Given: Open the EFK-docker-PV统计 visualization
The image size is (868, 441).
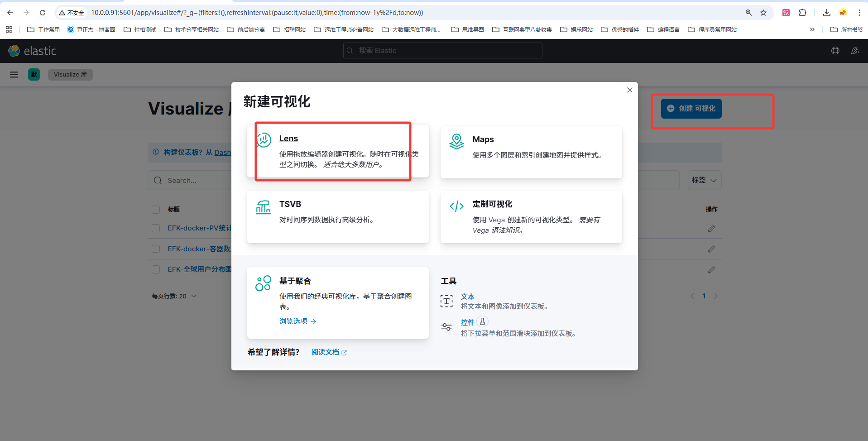Looking at the screenshot, I should pyautogui.click(x=199, y=228).
